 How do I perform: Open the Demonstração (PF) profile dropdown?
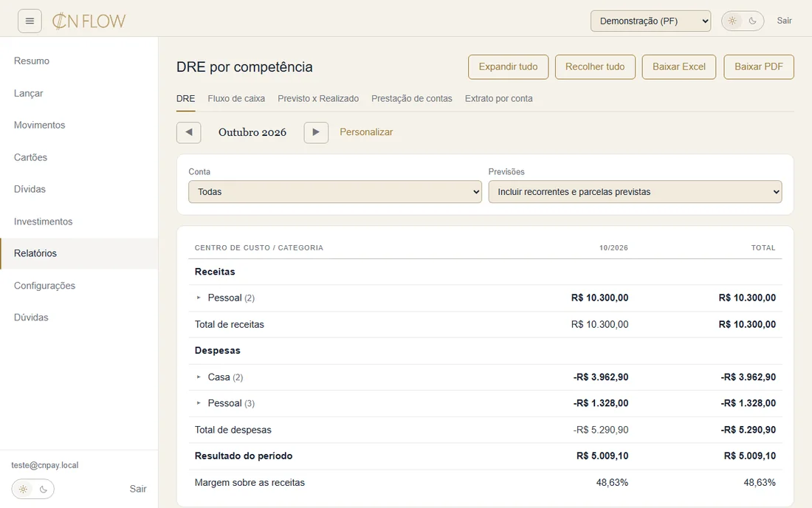[650, 21]
